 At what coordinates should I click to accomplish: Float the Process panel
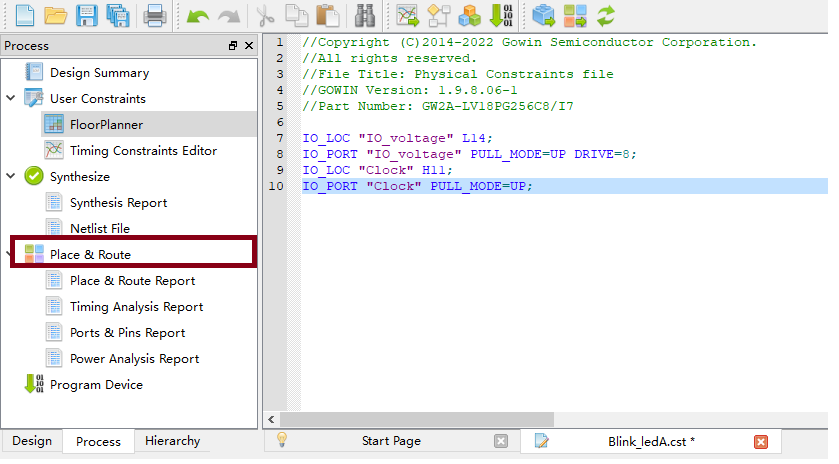233,45
